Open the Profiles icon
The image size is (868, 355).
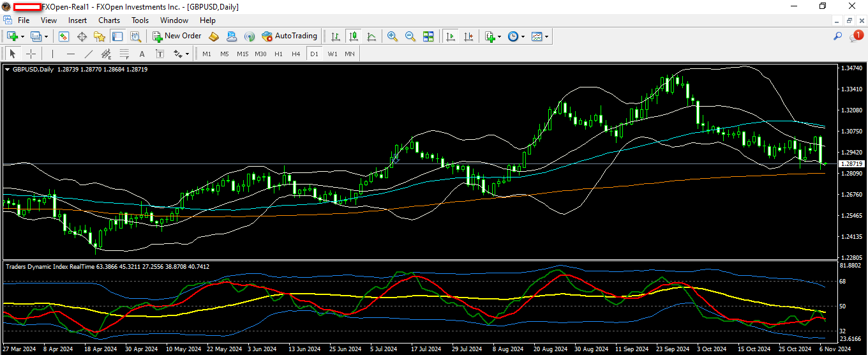click(36, 36)
